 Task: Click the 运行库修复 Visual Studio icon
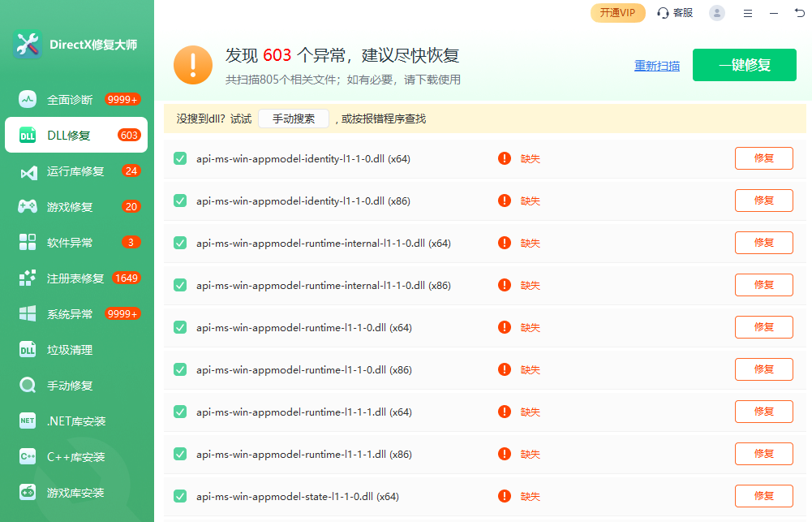click(28, 171)
